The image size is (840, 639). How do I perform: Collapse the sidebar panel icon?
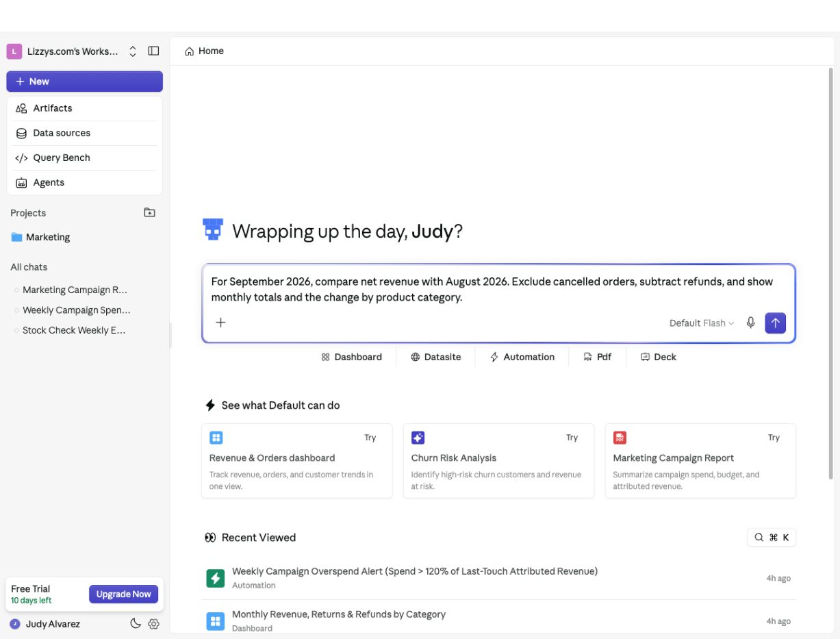(153, 51)
